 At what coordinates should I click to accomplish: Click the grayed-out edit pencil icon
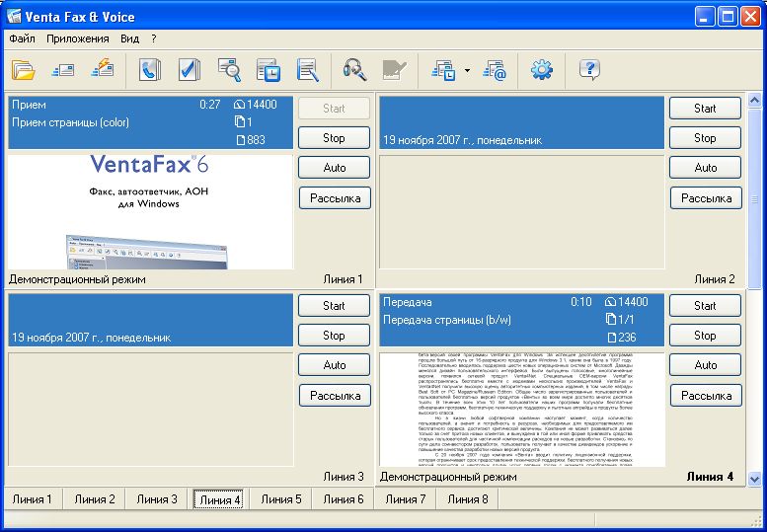point(394,70)
